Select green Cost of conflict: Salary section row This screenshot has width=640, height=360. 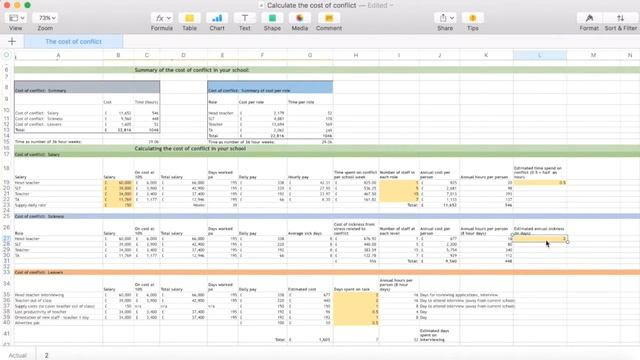pyautogui.click(x=327, y=155)
